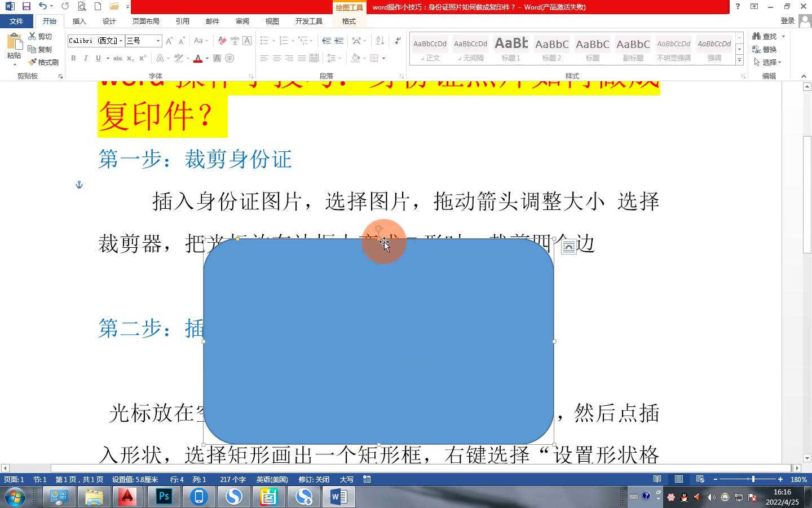The image size is (812, 508).
Task: Enable center paragraph alignment
Action: pyautogui.click(x=276, y=58)
